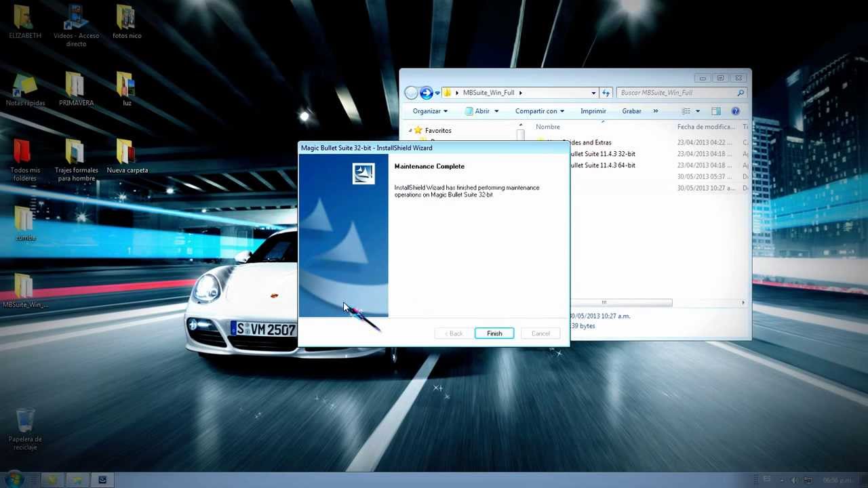
Task: Open the Videos - Acceso directo shortcut
Action: point(76,26)
